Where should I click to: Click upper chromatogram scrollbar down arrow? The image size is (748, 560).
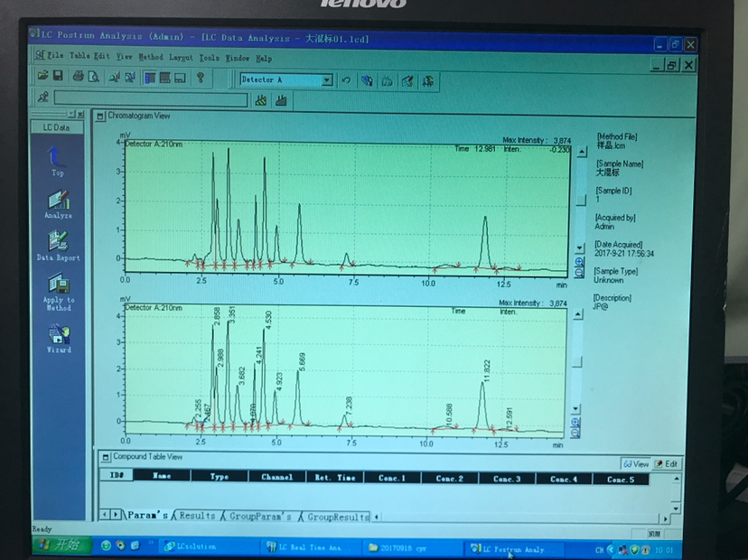coord(580,248)
